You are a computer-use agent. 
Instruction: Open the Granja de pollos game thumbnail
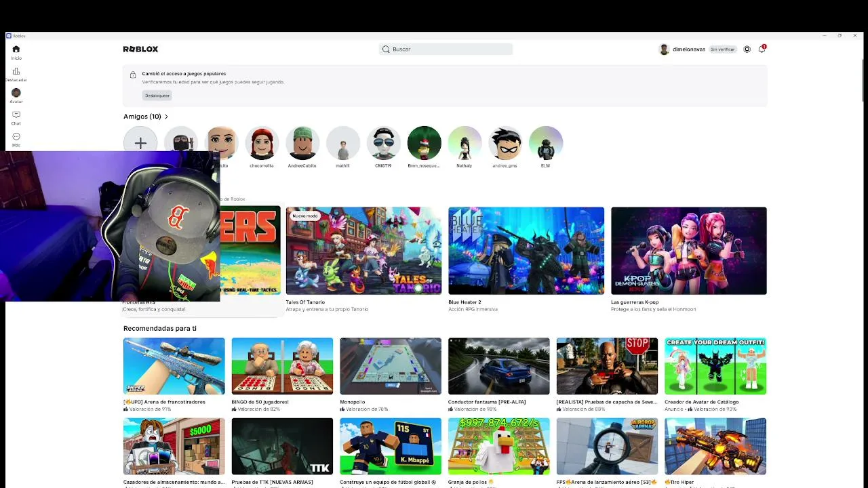pyautogui.click(x=499, y=446)
